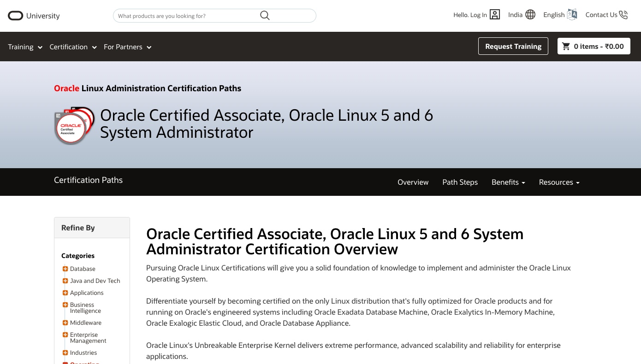Image resolution: width=641 pixels, height=364 pixels.
Task: Click the user profile login icon
Action: [495, 15]
